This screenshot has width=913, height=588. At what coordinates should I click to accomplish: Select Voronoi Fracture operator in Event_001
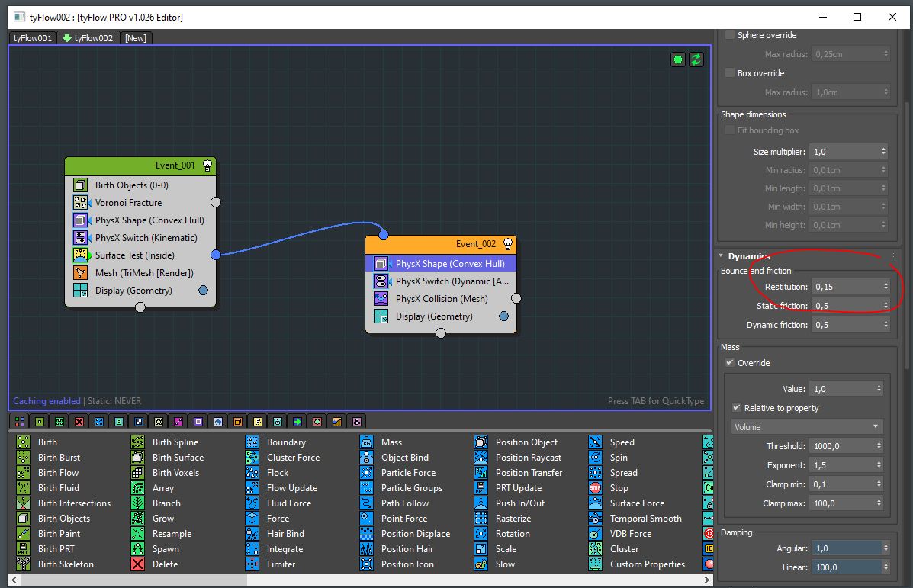[x=140, y=203]
